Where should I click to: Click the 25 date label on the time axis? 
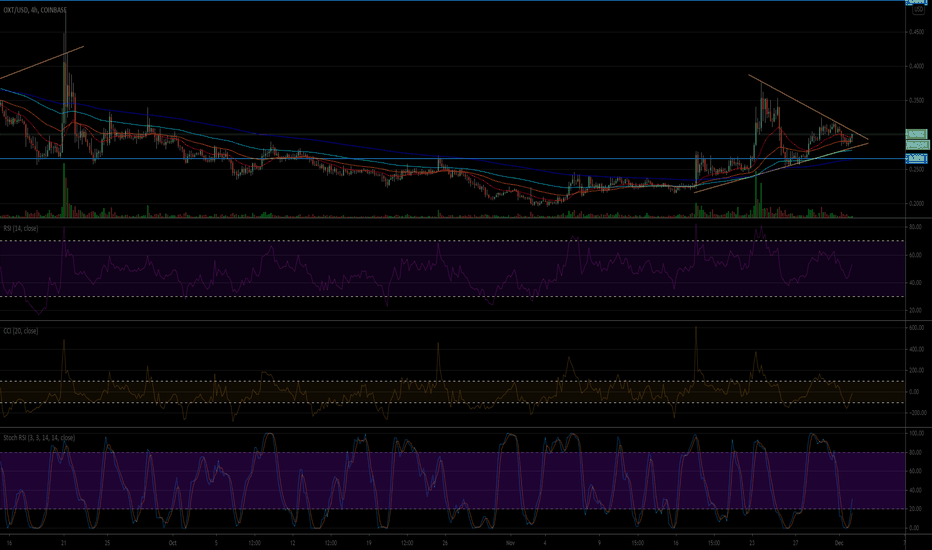(x=107, y=543)
